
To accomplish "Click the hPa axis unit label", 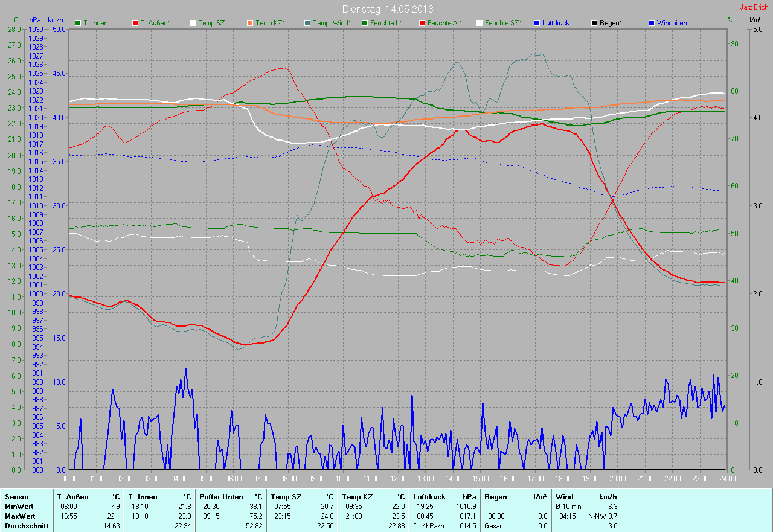I will (x=34, y=20).
